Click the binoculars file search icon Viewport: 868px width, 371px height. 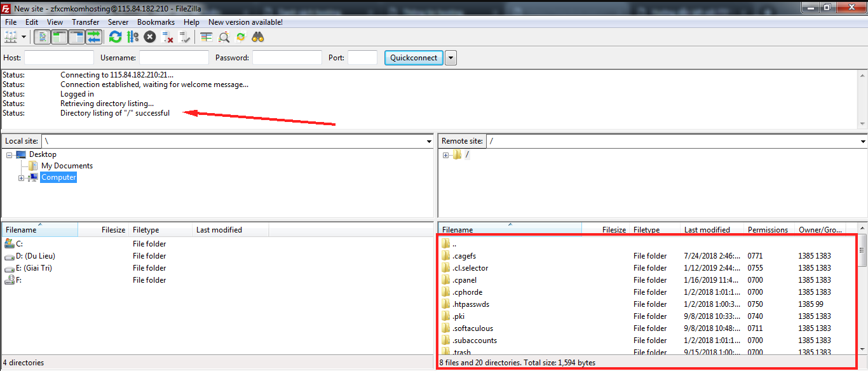(x=257, y=37)
